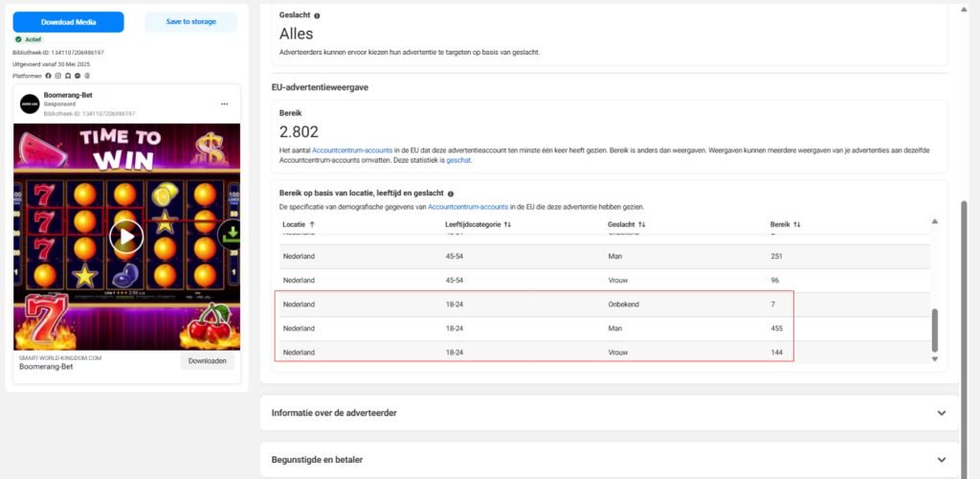Viewport: 980px width, 479px height.
Task: Click Man in the 18-24 row
Action: (x=614, y=329)
